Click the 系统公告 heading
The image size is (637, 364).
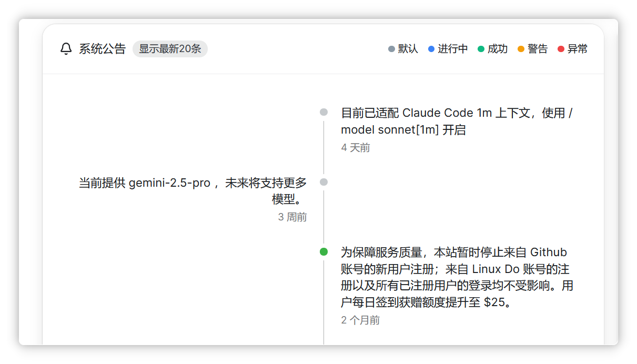[102, 49]
